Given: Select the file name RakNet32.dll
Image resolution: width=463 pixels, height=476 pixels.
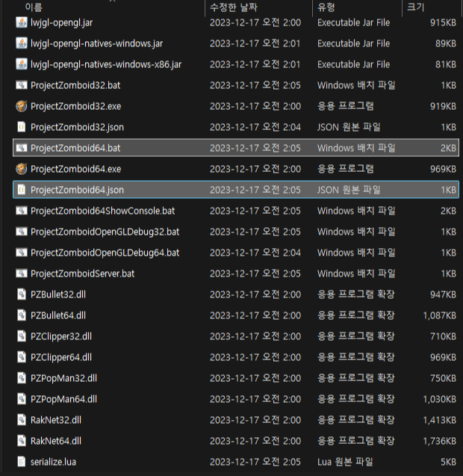Looking at the screenshot, I should pyautogui.click(x=56, y=421).
